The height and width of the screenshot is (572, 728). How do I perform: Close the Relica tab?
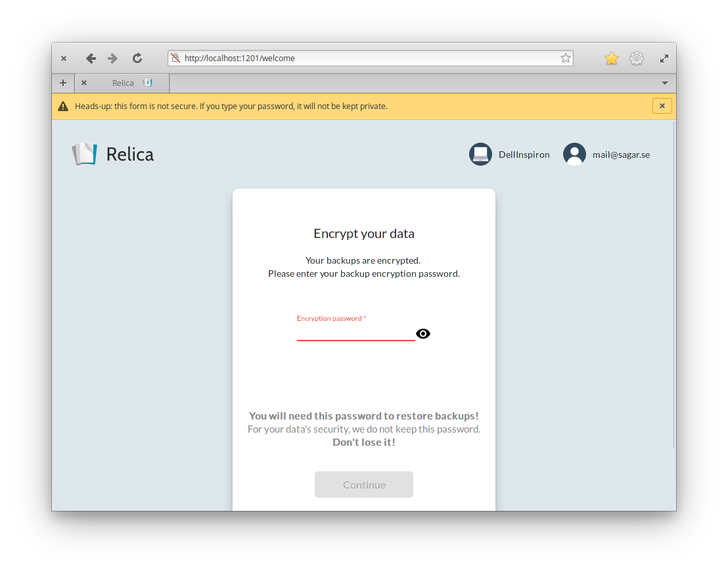pos(84,83)
